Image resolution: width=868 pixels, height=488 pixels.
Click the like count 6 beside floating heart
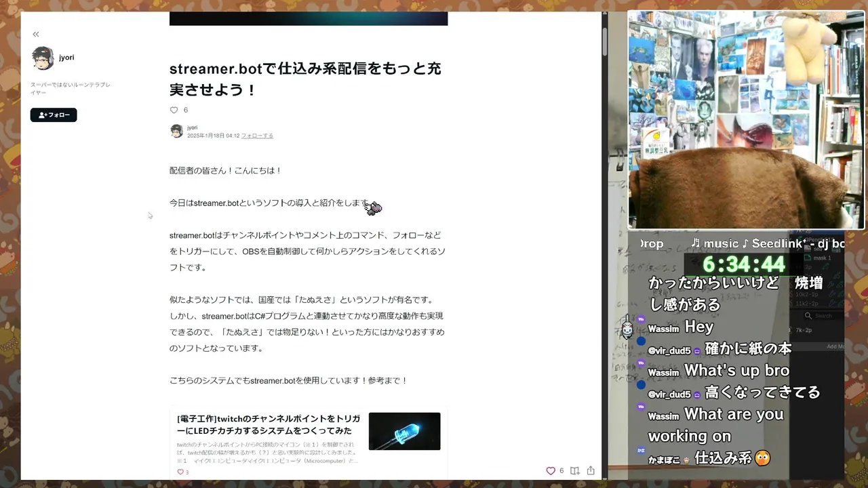click(561, 470)
